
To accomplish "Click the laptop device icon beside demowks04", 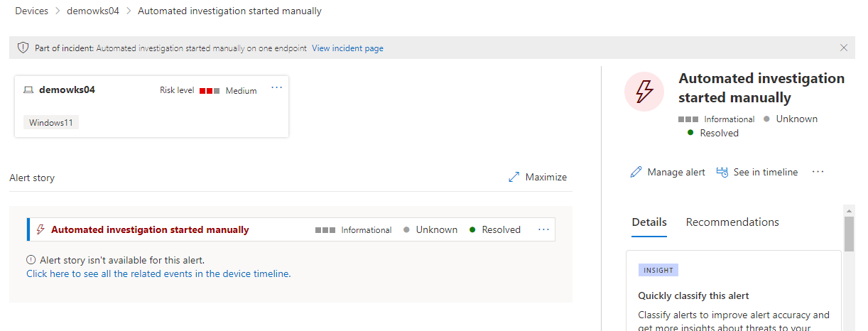I will (x=28, y=90).
